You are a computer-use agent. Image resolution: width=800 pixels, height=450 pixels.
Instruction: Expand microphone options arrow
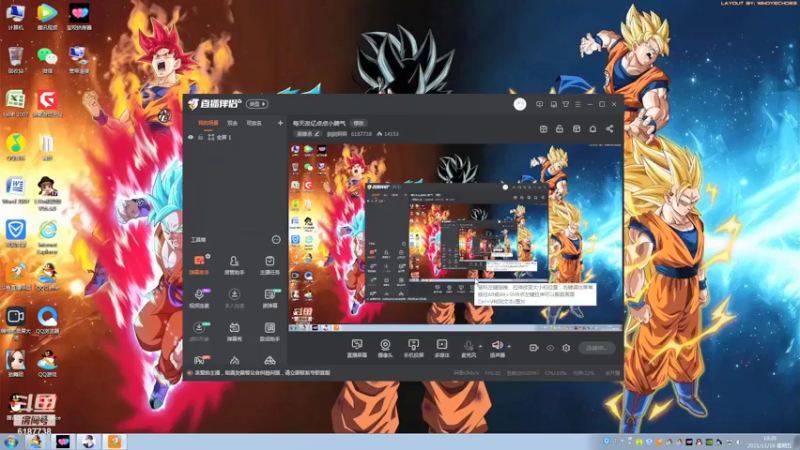tap(480, 346)
